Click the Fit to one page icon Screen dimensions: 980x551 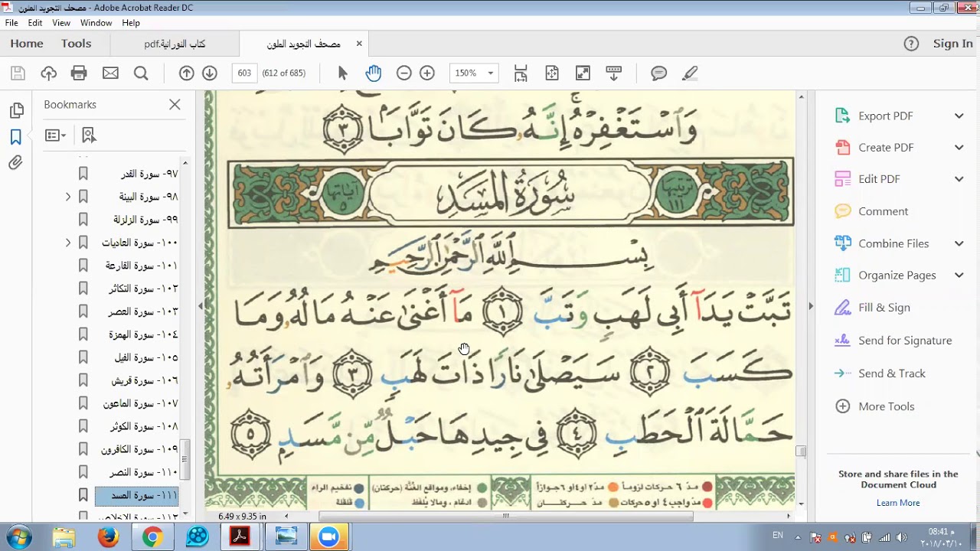[552, 73]
